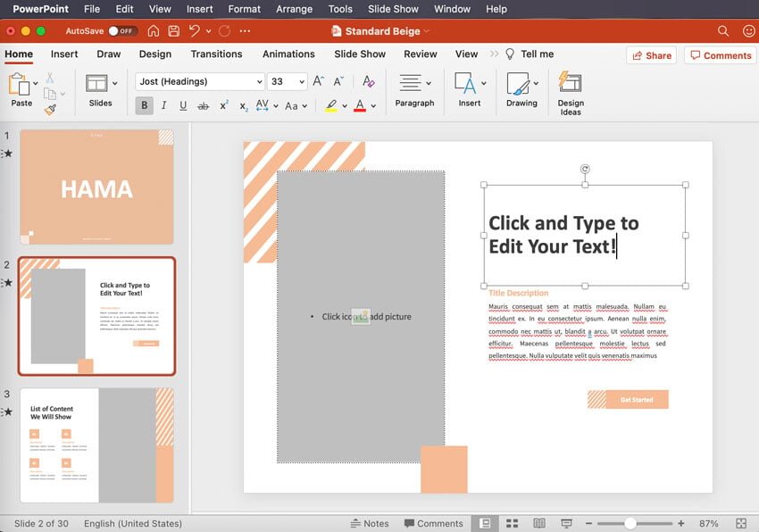
Task: Click the Format Painter brush icon
Action: tap(50, 109)
